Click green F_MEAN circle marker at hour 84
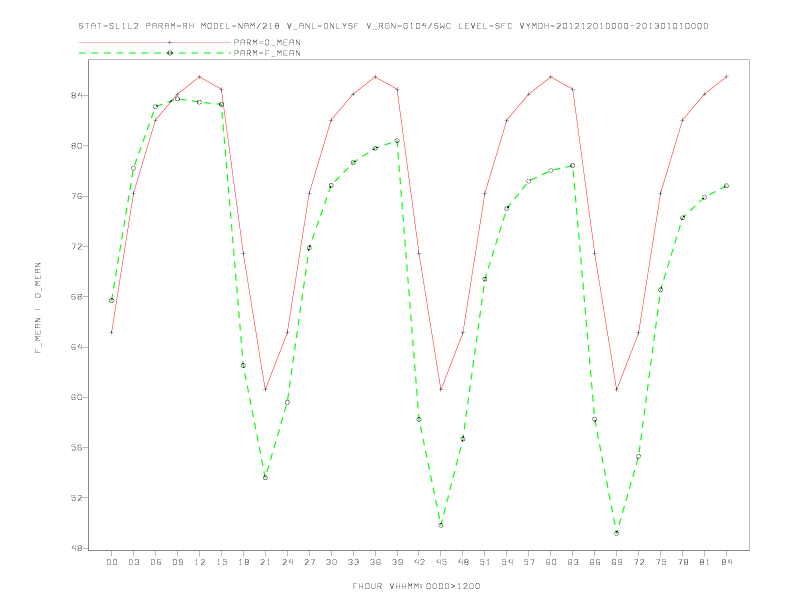 (727, 186)
